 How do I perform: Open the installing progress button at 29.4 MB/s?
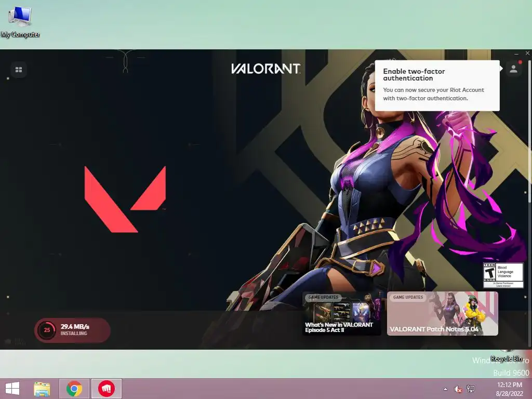point(72,330)
